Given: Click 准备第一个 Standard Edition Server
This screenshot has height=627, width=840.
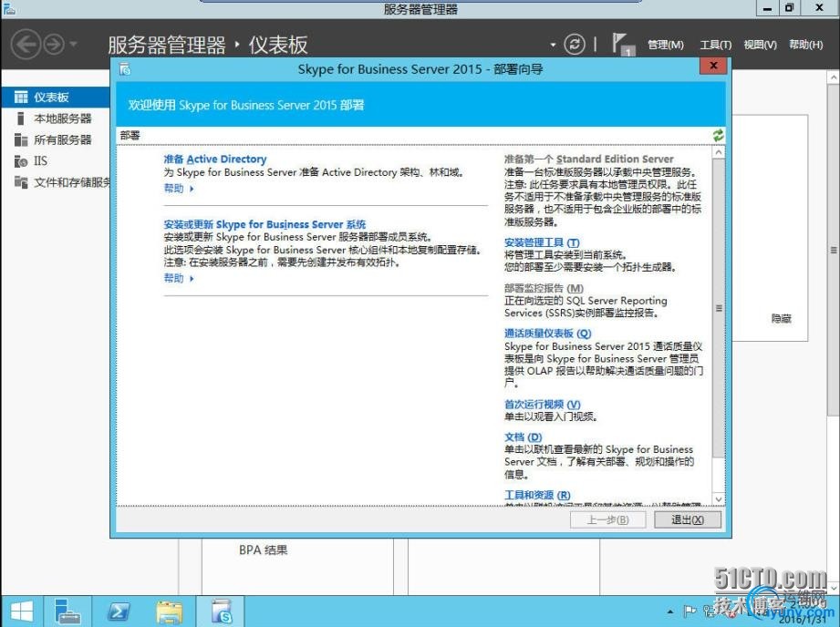Looking at the screenshot, I should [x=589, y=159].
